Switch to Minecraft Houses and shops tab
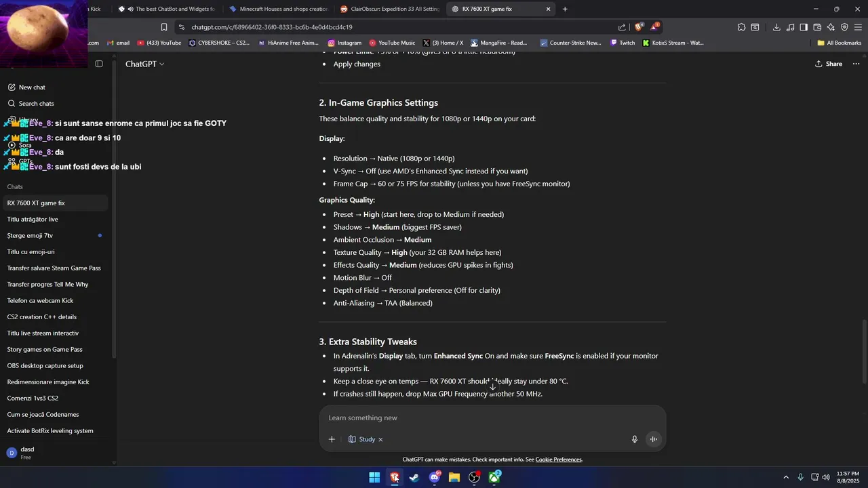Viewport: 868px width, 488px height. tap(278, 9)
